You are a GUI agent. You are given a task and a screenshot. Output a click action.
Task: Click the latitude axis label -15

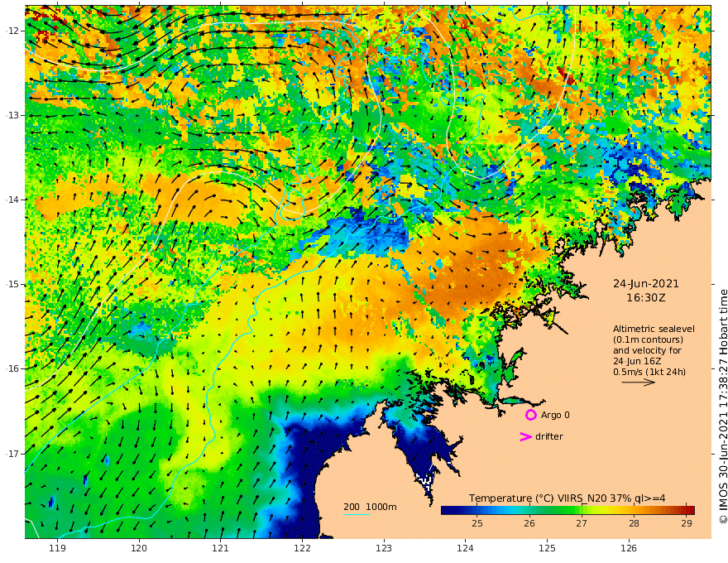[12, 284]
